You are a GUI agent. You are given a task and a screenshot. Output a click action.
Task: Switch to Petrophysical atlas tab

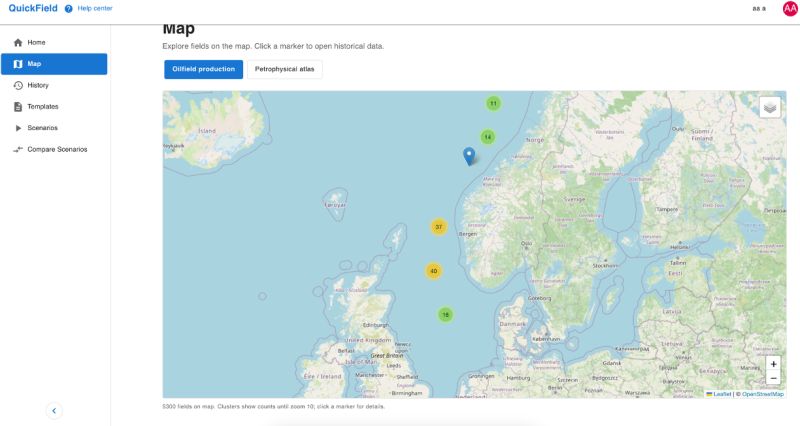point(285,69)
